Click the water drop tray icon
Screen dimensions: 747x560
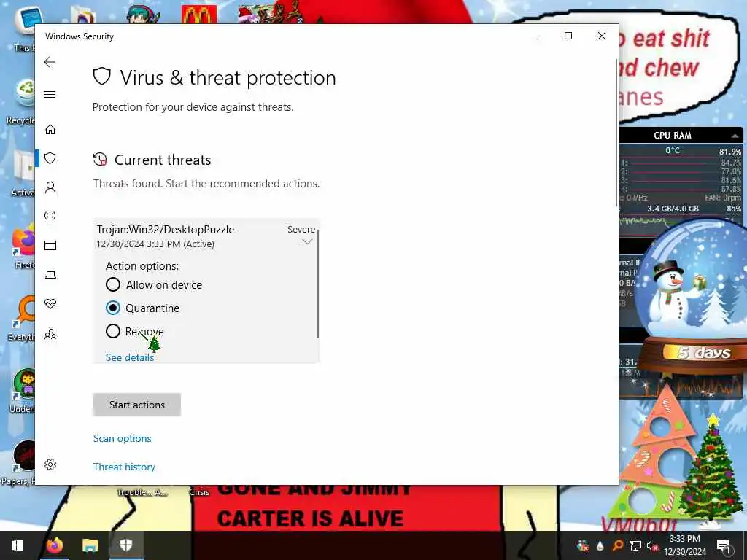pyautogui.click(x=600, y=545)
